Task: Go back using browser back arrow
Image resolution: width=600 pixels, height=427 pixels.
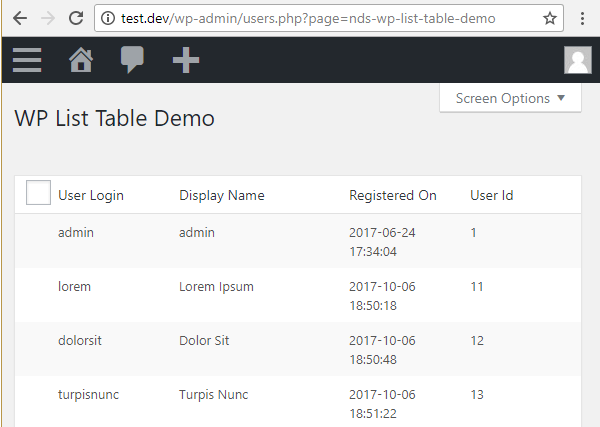Action: click(x=20, y=18)
